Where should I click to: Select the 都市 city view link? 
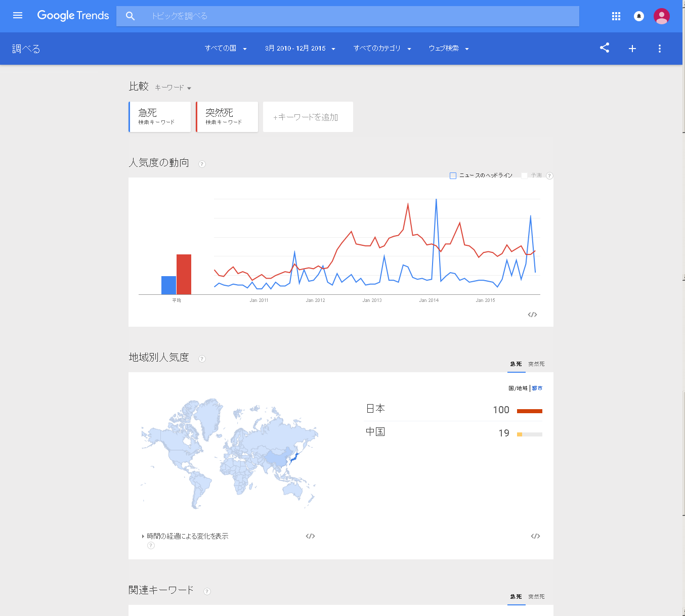click(x=537, y=388)
